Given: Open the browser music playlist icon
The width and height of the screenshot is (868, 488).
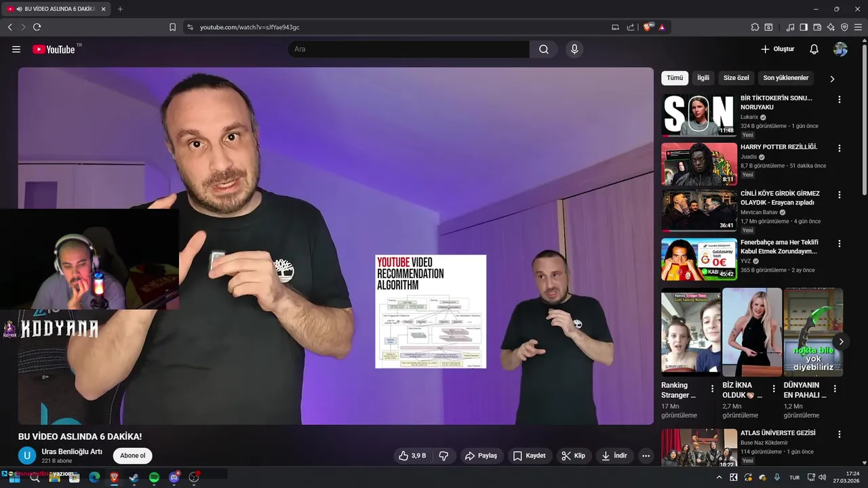Looking at the screenshot, I should point(790,27).
